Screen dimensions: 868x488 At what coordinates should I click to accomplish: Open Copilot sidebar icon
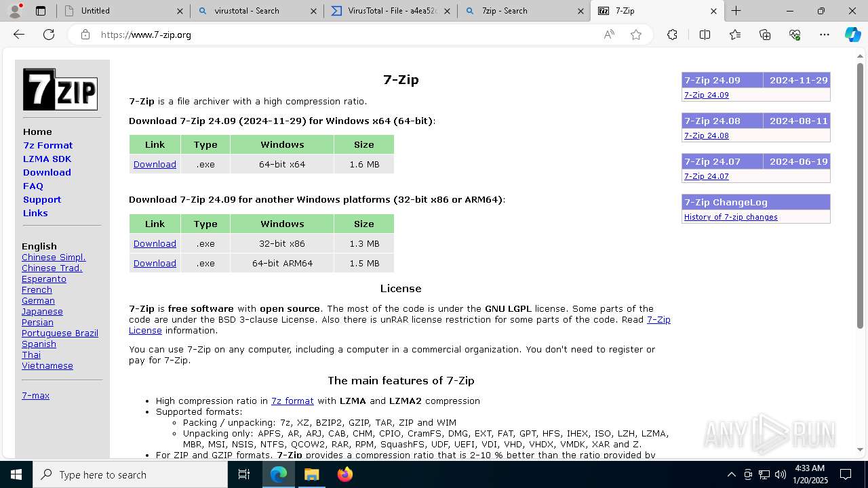click(852, 35)
